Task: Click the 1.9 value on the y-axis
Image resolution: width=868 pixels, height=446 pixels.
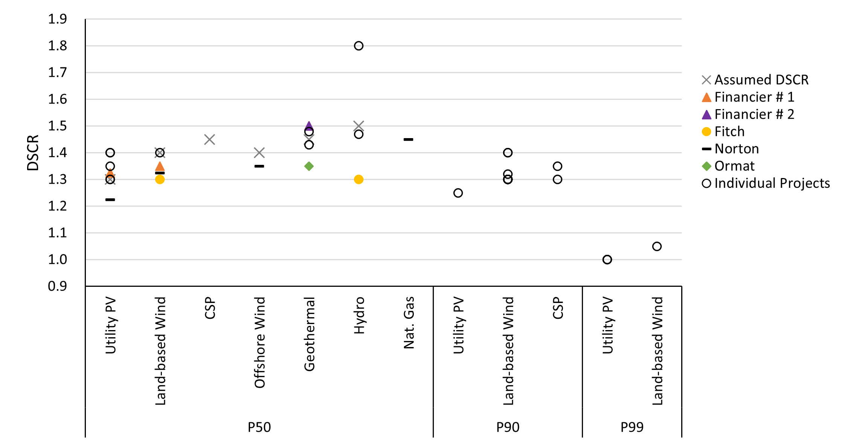Action: [x=57, y=19]
